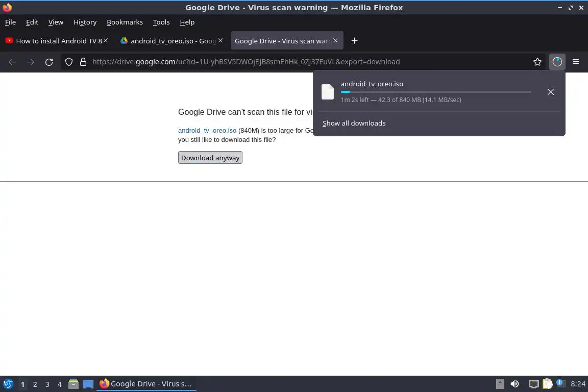Open the volume control tray icon
This screenshot has height=392, width=588.
click(x=515, y=384)
